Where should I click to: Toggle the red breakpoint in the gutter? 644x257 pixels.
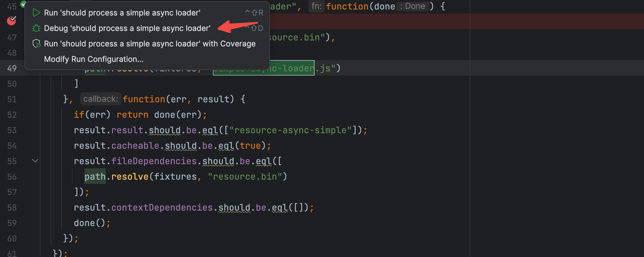[x=12, y=21]
